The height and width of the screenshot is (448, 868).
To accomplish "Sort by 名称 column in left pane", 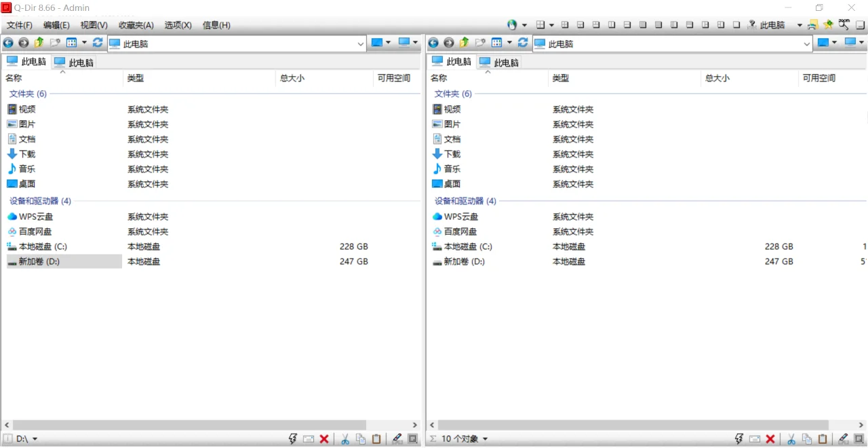I will pos(62,78).
